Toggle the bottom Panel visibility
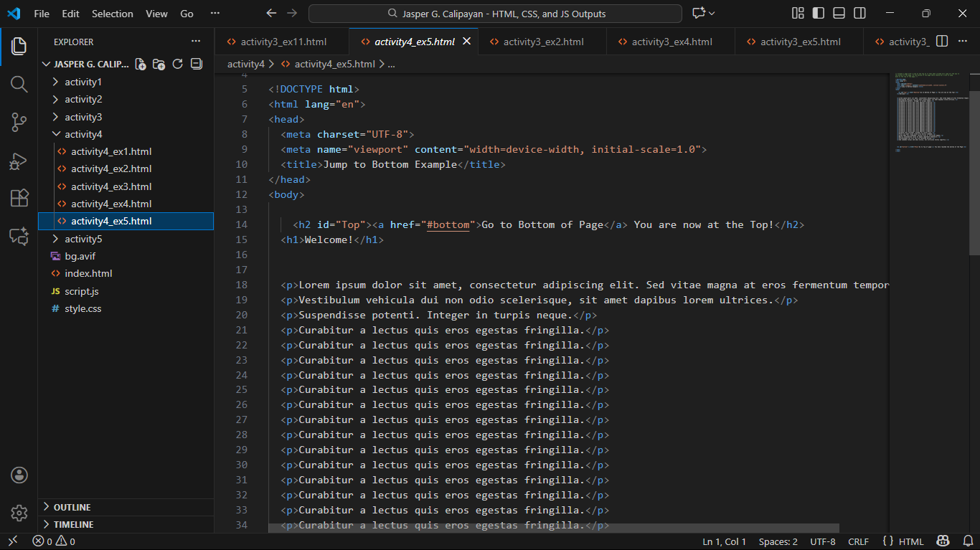This screenshot has width=980, height=550. tap(839, 14)
